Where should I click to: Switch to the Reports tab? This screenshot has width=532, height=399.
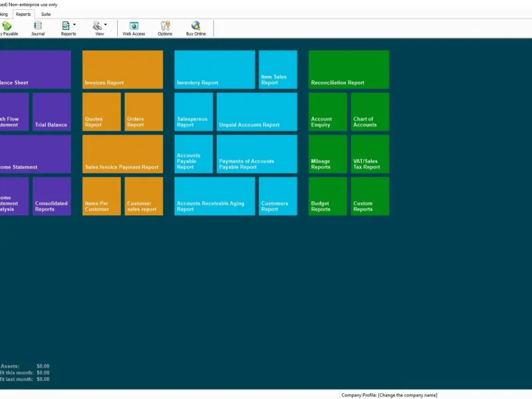tap(23, 14)
